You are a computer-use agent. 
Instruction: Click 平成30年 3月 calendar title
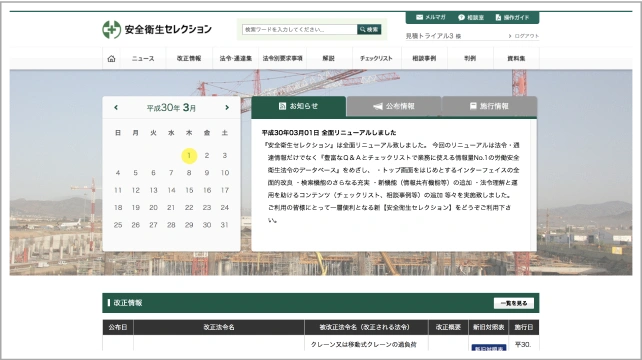171,108
